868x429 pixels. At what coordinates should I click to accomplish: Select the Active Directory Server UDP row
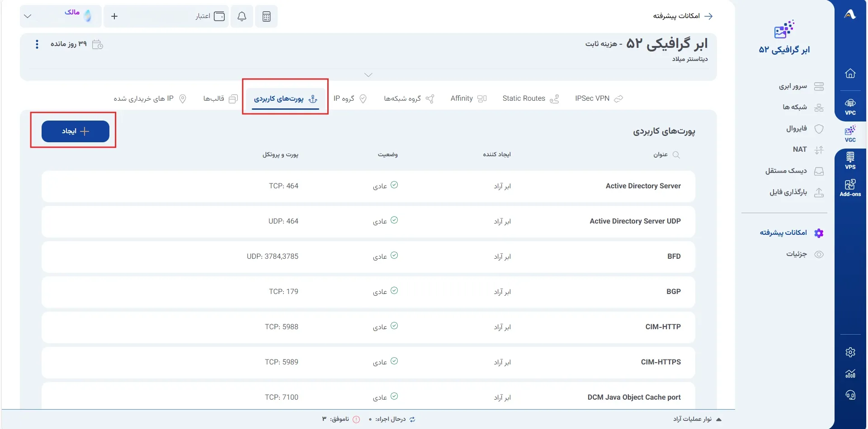[368, 222]
